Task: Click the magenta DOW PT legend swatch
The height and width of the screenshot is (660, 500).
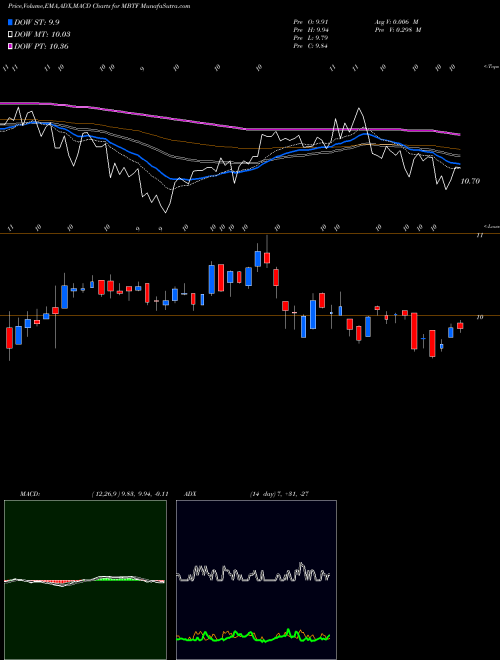Action: 11,46
